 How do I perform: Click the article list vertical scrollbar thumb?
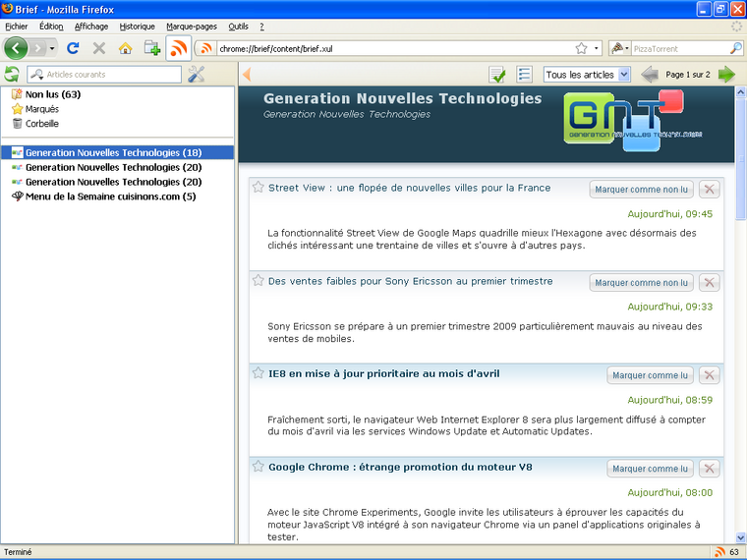pos(741,158)
